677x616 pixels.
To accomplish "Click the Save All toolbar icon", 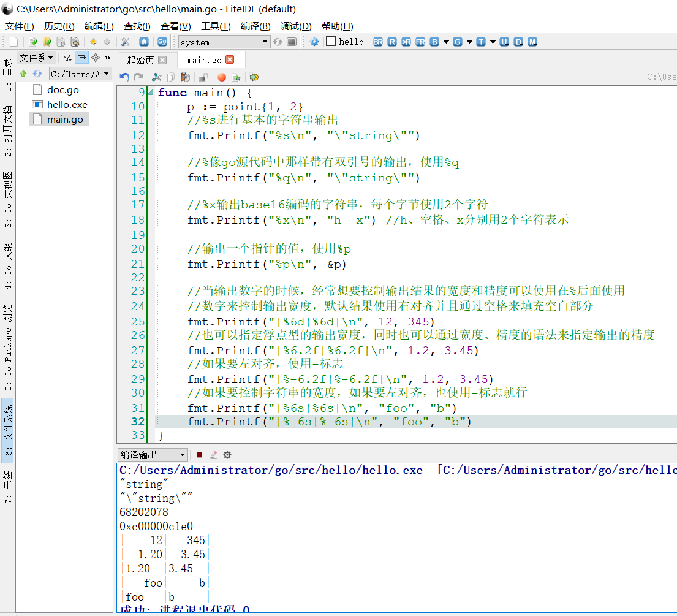I will [75, 42].
